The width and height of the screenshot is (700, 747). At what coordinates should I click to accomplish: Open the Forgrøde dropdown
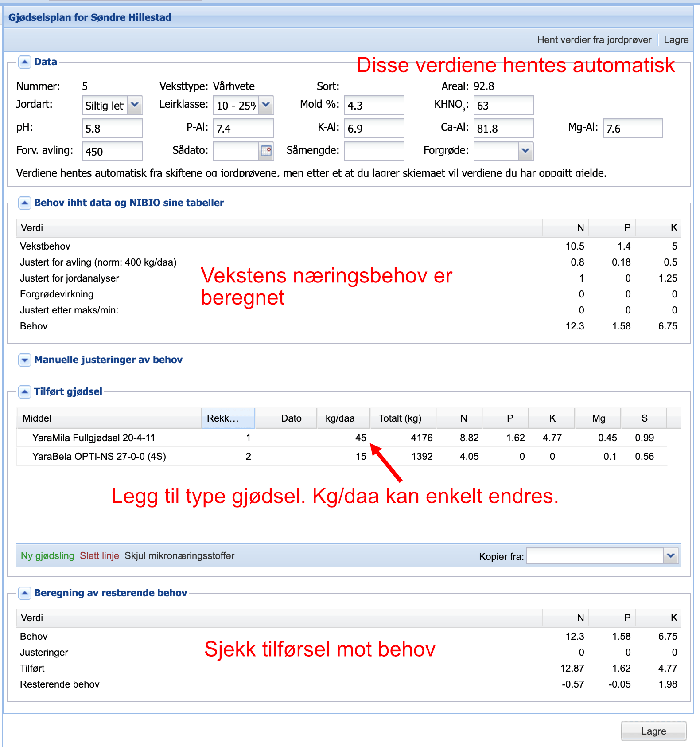click(x=525, y=151)
